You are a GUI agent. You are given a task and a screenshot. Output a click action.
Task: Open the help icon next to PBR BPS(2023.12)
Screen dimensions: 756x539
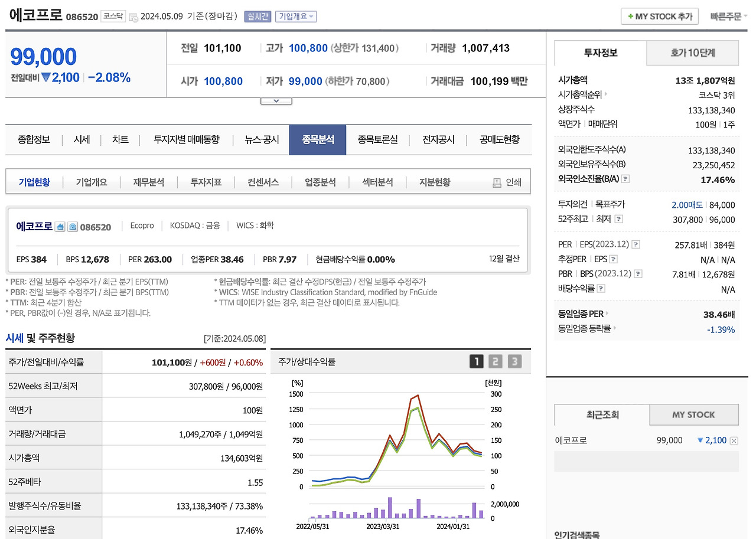(x=638, y=274)
